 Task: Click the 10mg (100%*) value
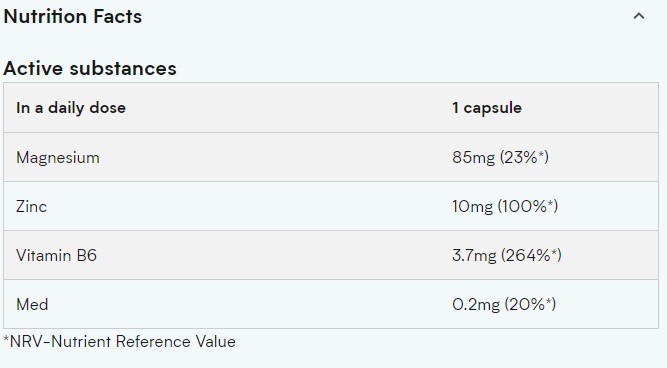(x=505, y=206)
